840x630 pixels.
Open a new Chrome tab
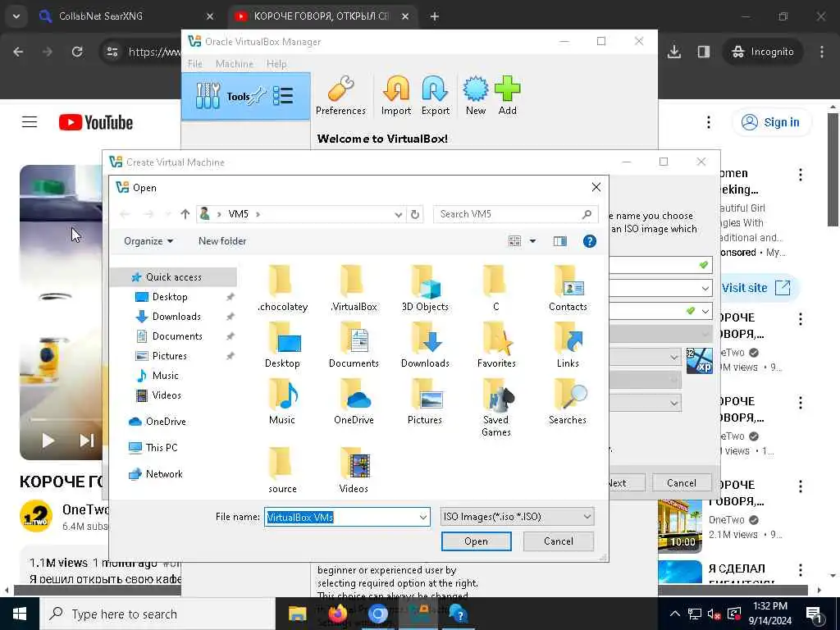click(x=435, y=16)
